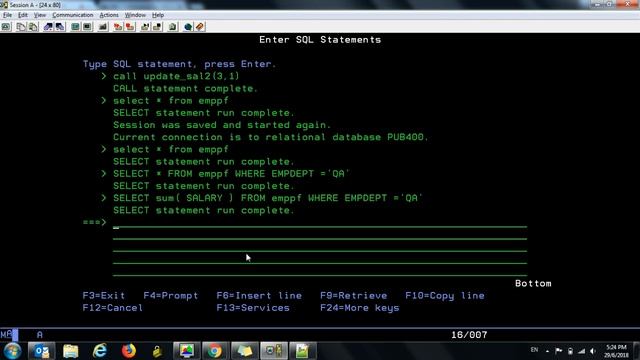Click the Copy toolbar icon

[21, 27]
